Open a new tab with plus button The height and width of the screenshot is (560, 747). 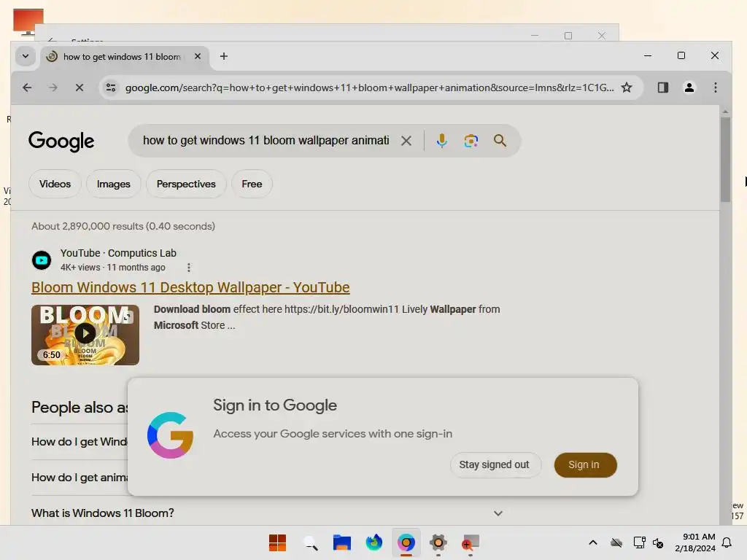tap(223, 56)
